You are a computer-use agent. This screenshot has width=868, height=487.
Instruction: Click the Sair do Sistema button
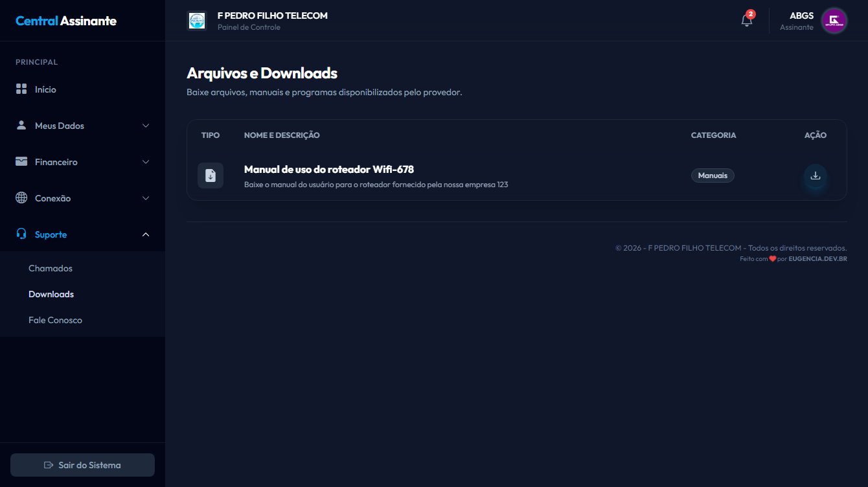click(x=82, y=464)
